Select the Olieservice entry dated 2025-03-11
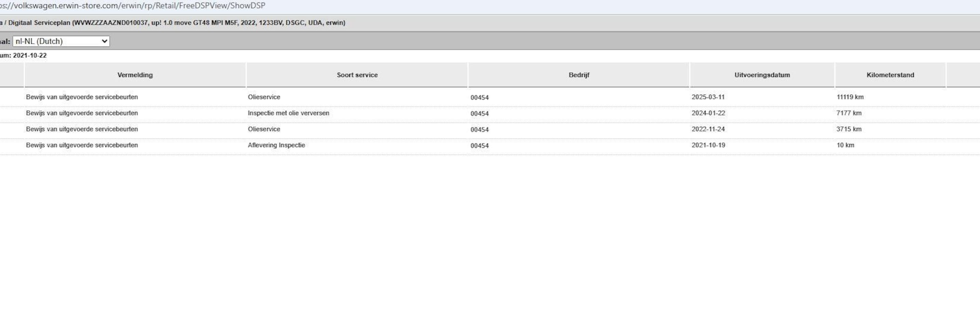Screen dimensions: 980x328 pos(264,97)
